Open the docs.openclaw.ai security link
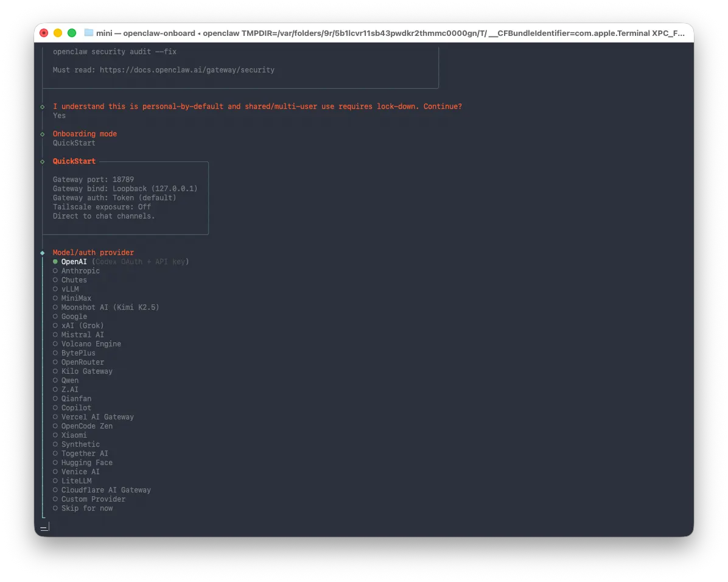The height and width of the screenshot is (582, 728). click(x=187, y=70)
